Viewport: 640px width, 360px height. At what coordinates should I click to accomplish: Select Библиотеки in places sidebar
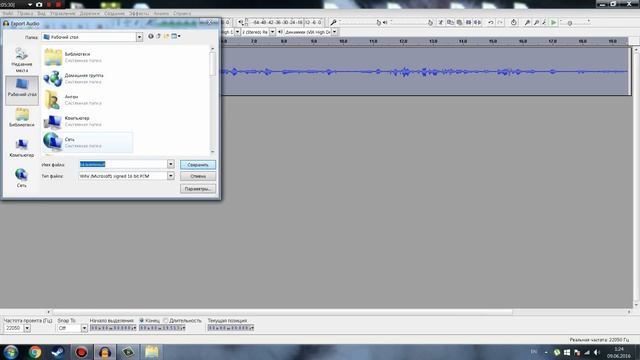coord(22,118)
